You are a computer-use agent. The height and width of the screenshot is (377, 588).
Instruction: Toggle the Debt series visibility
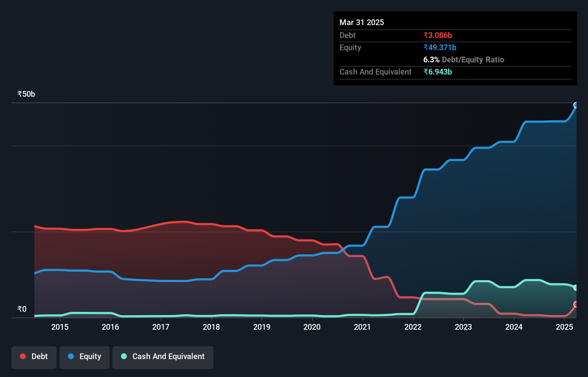(x=34, y=356)
